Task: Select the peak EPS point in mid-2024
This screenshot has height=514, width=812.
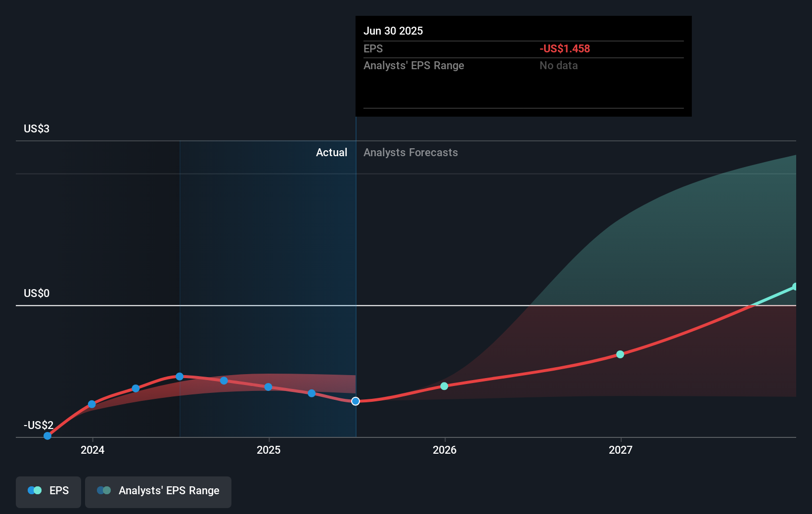Action: (x=180, y=377)
